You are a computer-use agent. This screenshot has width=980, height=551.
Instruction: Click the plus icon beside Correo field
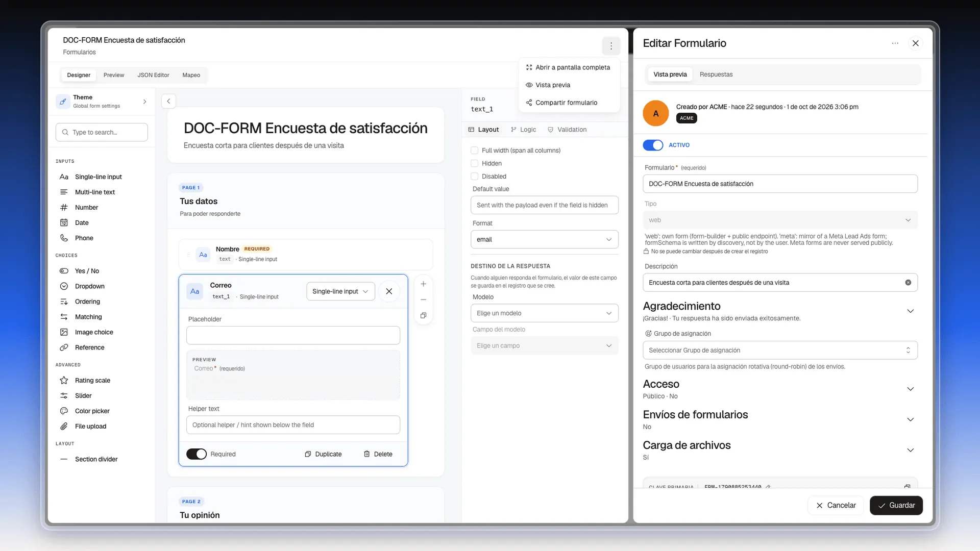423,284
